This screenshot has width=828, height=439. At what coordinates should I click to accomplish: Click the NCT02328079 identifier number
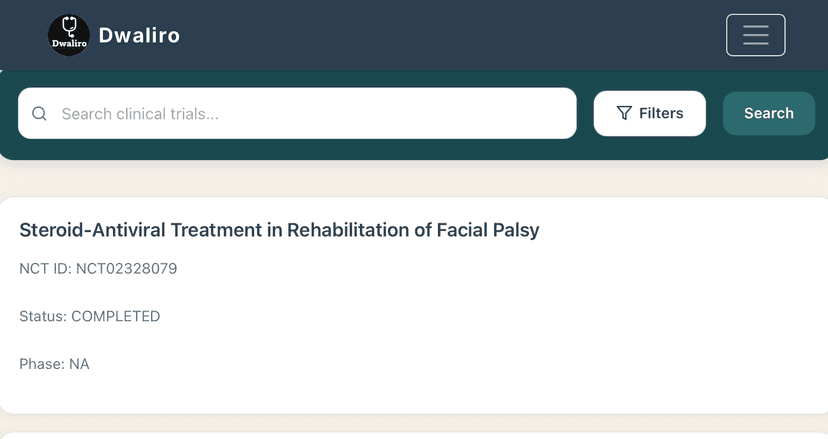[x=127, y=268]
